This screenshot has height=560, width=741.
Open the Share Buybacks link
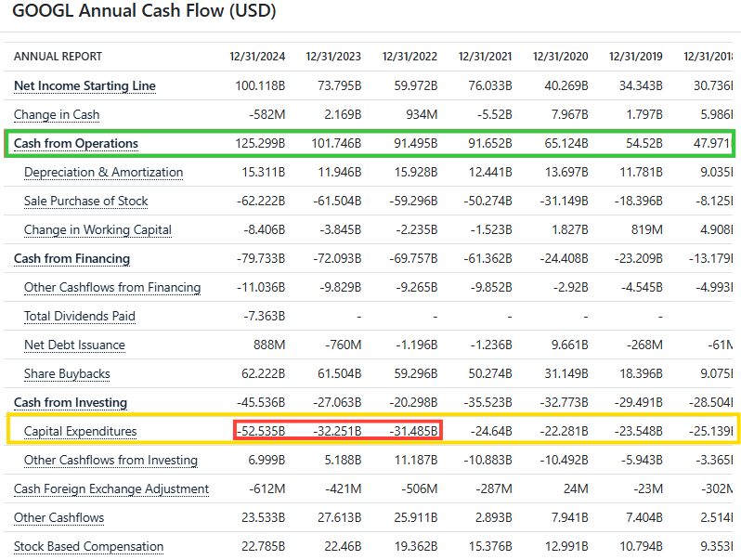pos(67,374)
